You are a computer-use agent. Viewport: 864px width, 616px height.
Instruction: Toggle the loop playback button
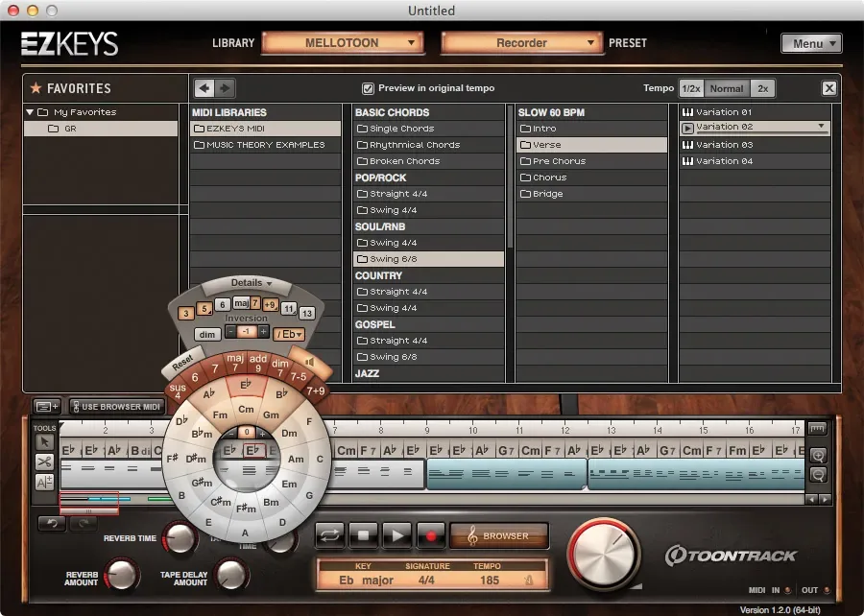coord(329,535)
